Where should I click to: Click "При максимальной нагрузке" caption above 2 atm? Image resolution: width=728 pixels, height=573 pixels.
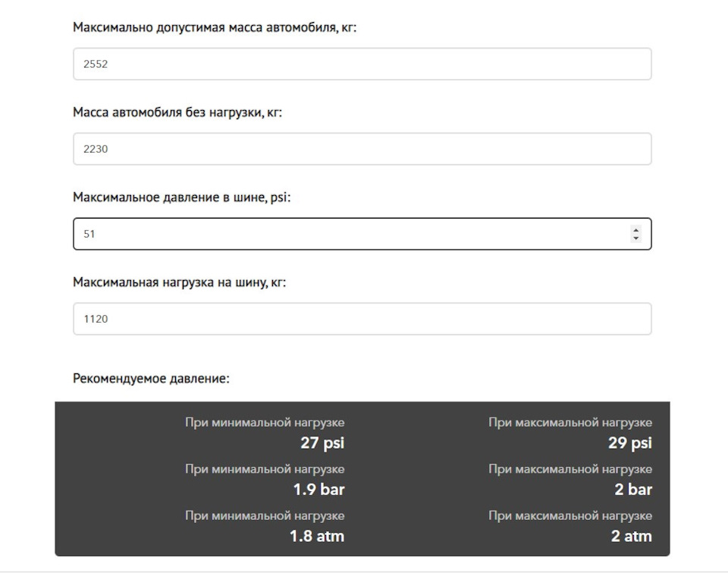pyautogui.click(x=570, y=516)
